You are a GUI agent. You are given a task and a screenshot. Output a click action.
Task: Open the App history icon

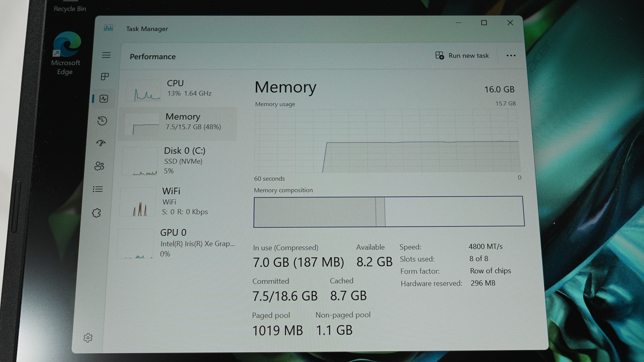[102, 121]
